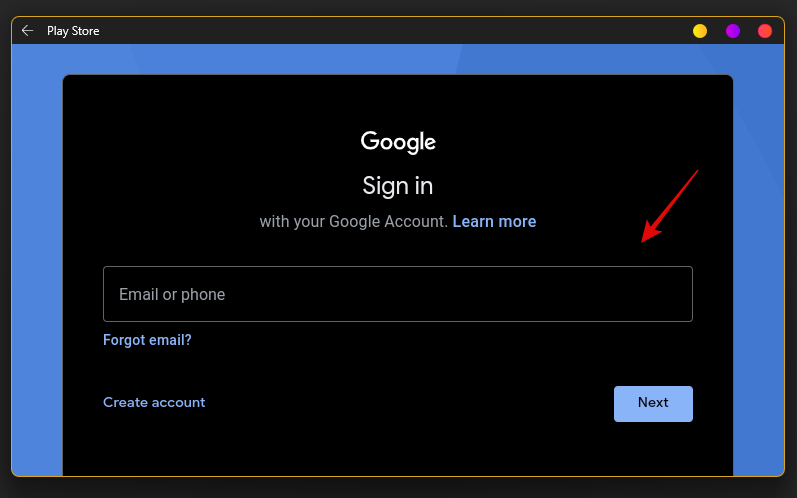Click the red arrow annotation
797x498 pixels.
tap(669, 206)
